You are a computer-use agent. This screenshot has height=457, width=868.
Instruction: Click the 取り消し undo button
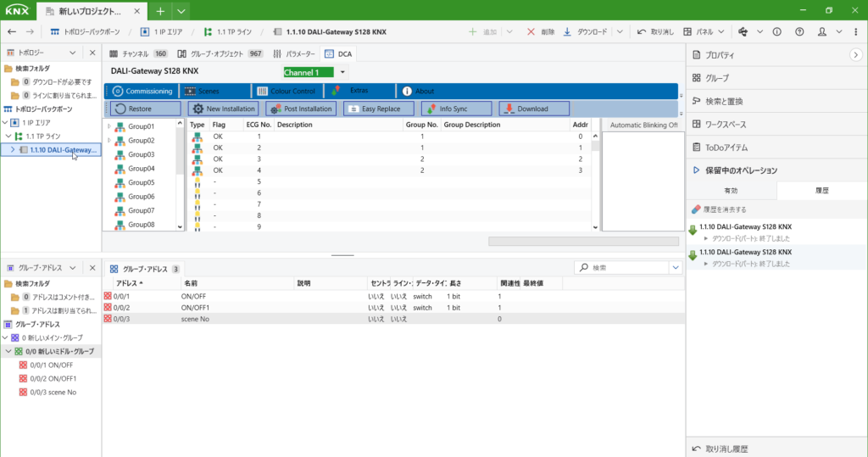point(655,32)
